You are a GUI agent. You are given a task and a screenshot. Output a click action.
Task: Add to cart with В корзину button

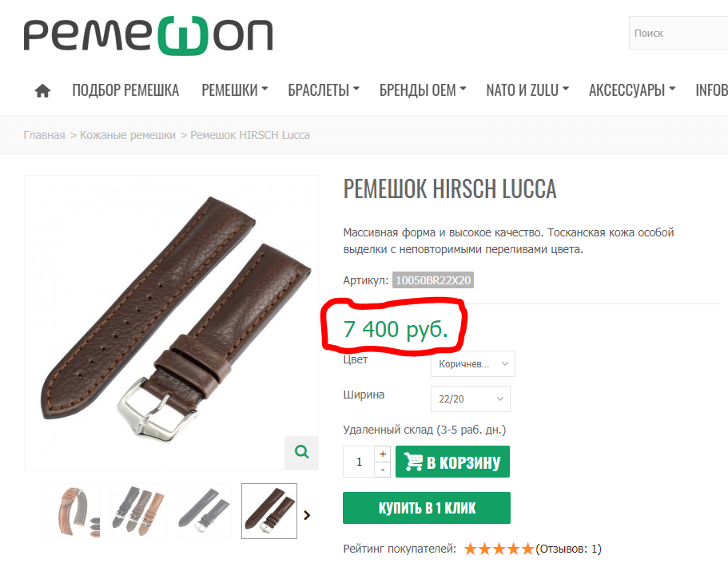coord(452,462)
